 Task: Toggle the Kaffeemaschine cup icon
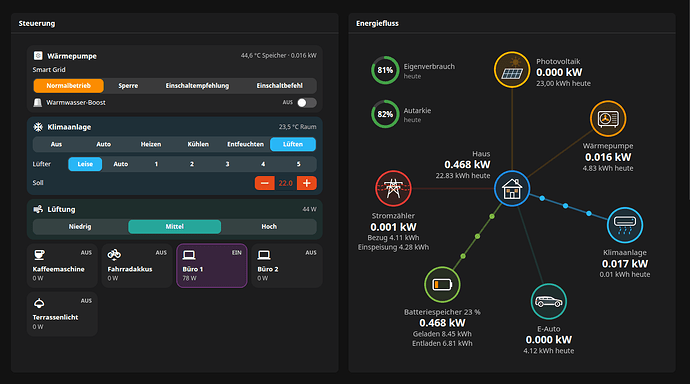click(39, 255)
